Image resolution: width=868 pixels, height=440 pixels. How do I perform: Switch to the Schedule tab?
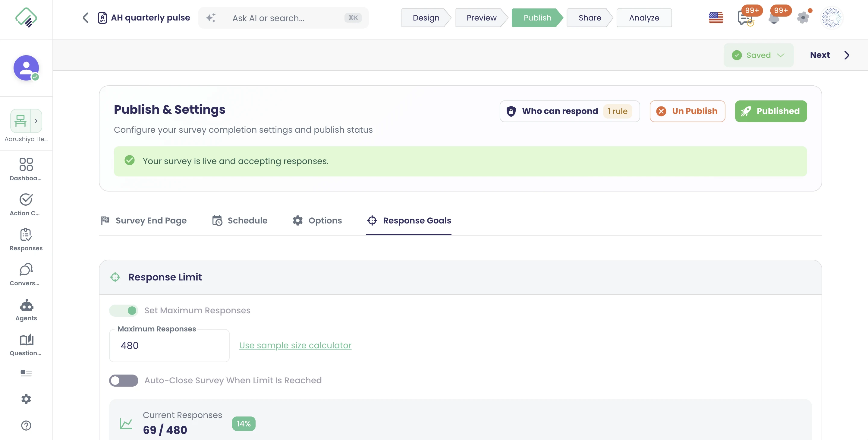[240, 220]
